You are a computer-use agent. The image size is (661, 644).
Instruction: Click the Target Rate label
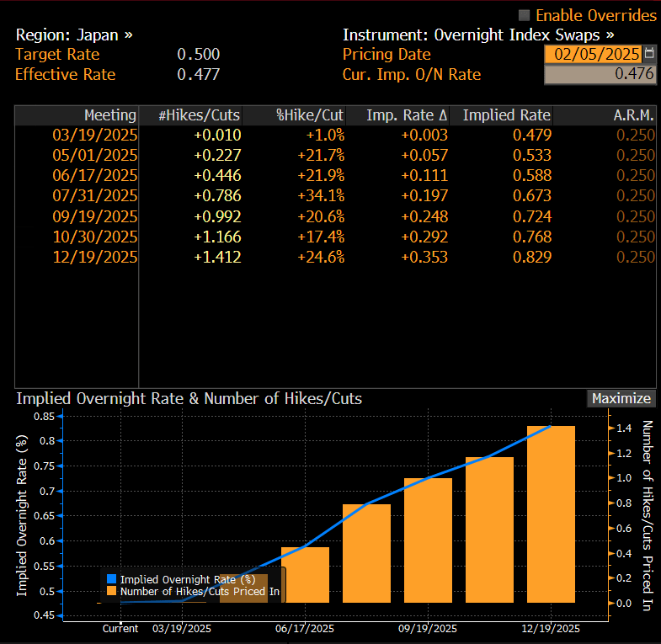57,55
